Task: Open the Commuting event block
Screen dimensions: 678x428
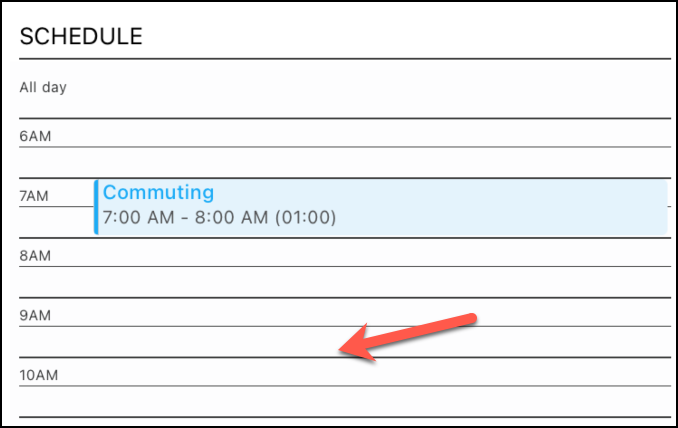Action: (x=381, y=208)
